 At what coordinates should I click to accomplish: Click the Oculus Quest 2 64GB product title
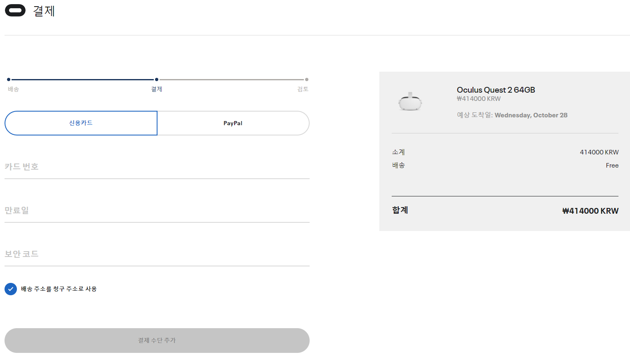[496, 90]
